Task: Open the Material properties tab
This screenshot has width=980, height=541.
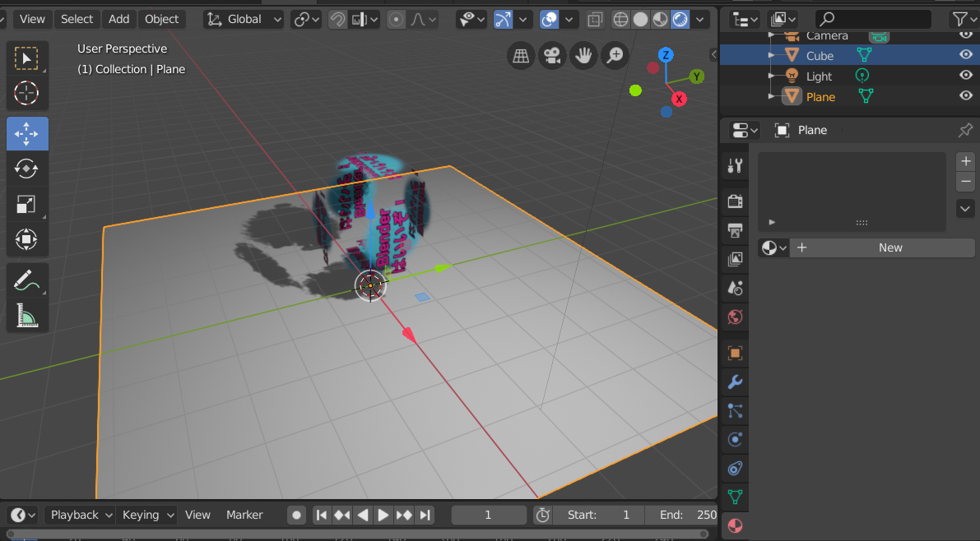Action: tap(735, 525)
